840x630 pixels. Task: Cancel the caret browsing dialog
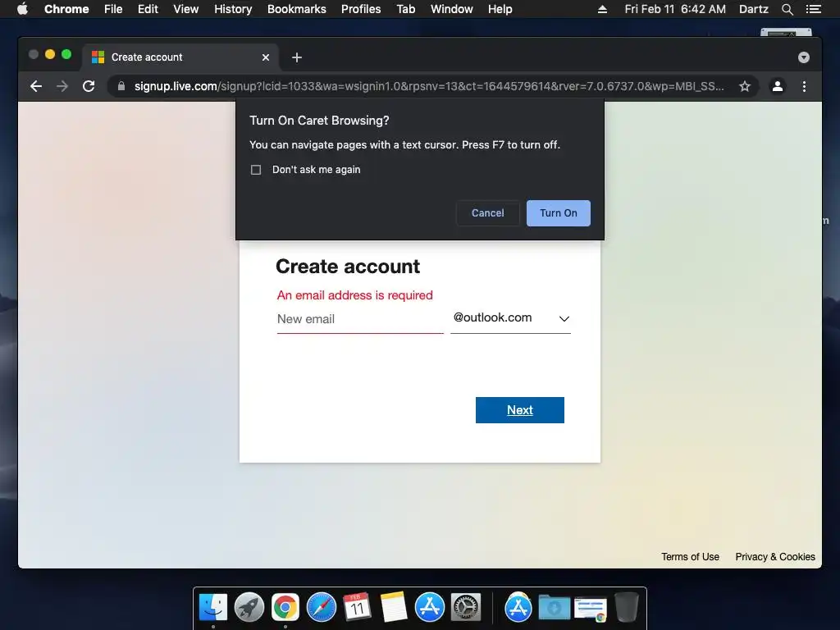pos(487,213)
